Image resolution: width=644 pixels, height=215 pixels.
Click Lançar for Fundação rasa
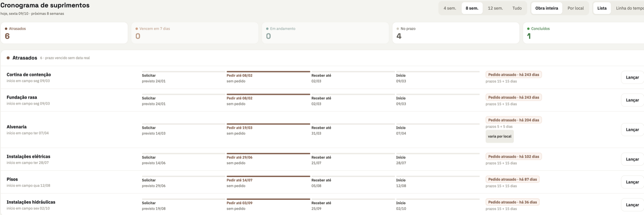[632, 100]
